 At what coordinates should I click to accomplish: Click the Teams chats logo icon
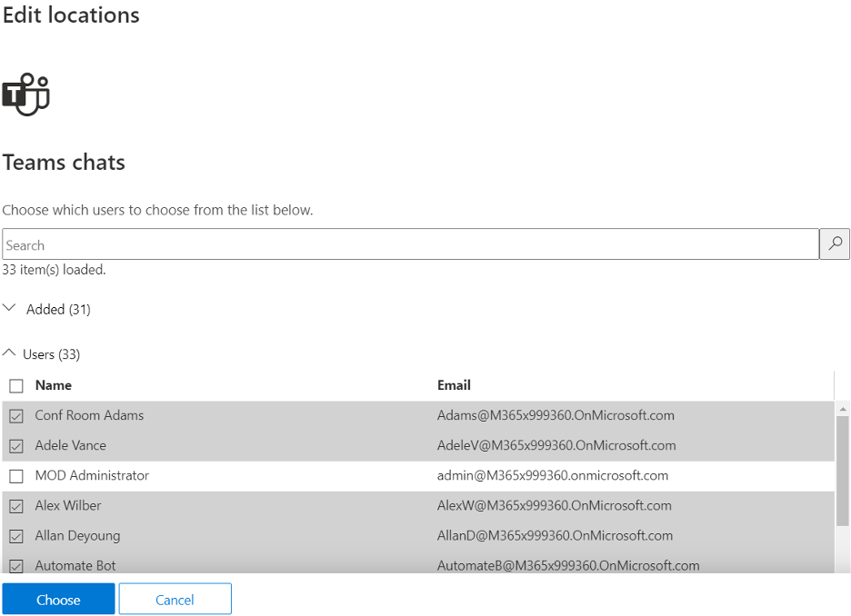point(26,94)
